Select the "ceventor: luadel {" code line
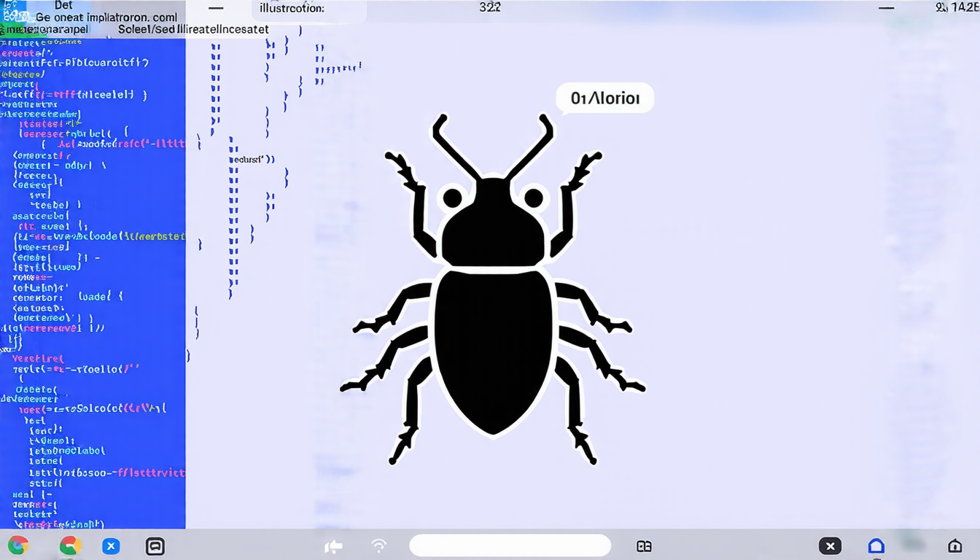This screenshot has width=980, height=560. (68, 297)
